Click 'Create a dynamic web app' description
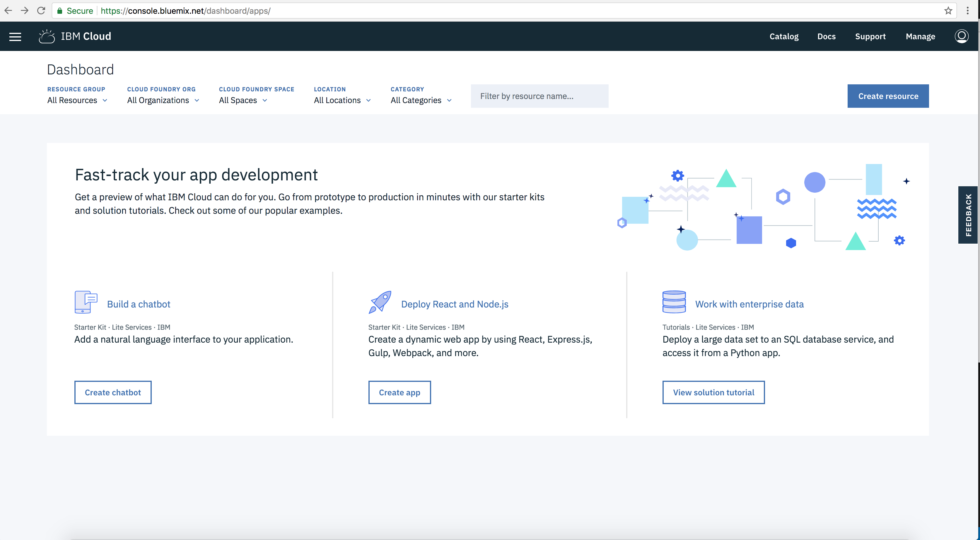The image size is (980, 540). [x=480, y=346]
